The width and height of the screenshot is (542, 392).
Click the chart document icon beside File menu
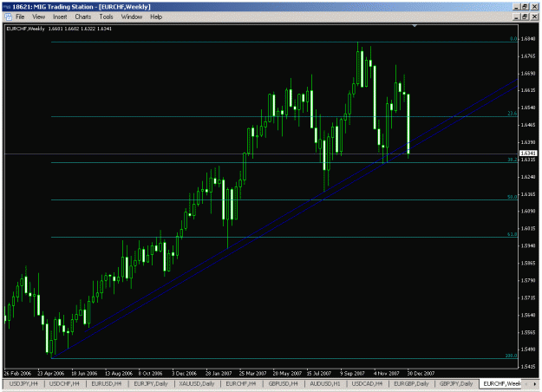pyautogui.click(x=9, y=17)
